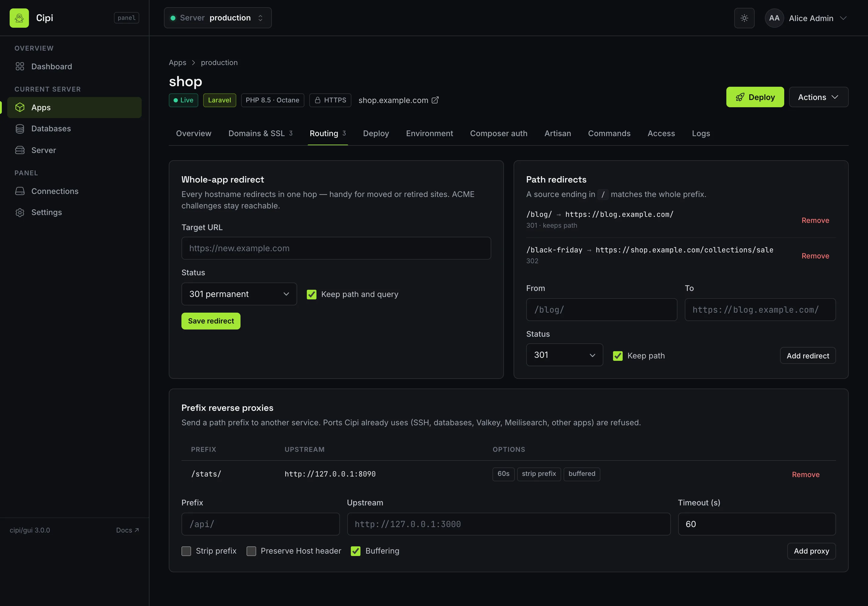Image resolution: width=868 pixels, height=606 pixels.
Task: Open the Docs link in sidebar footer
Action: pyautogui.click(x=127, y=530)
